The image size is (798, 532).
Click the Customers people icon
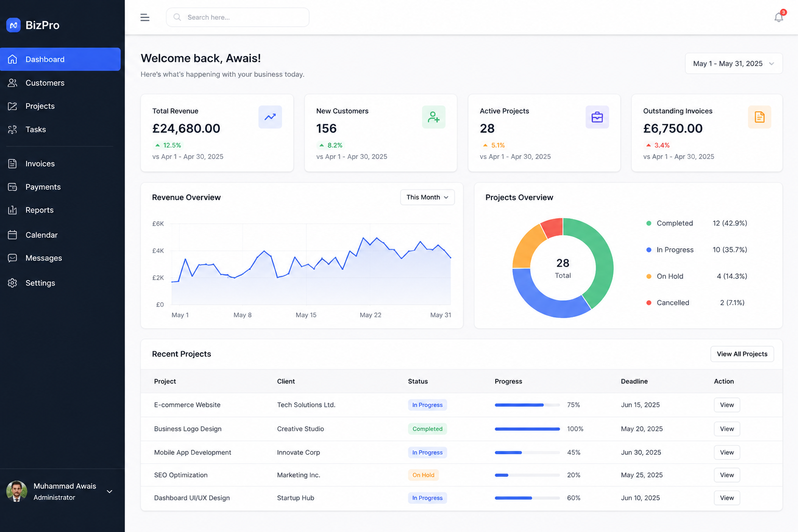click(12, 83)
